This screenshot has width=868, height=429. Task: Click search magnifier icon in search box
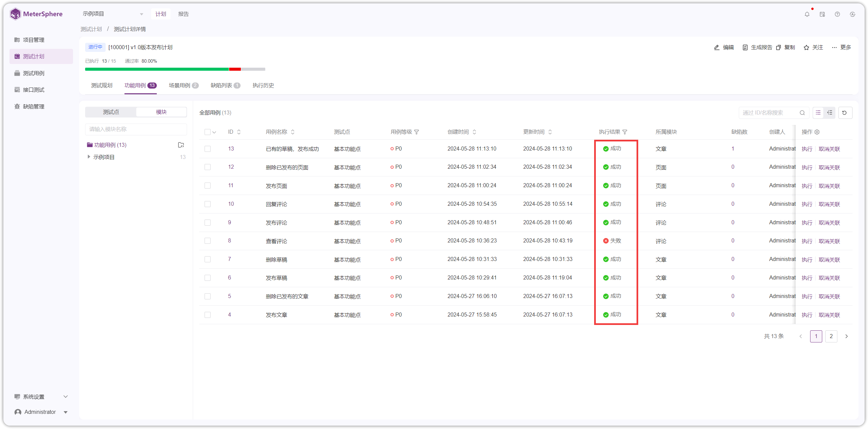802,113
